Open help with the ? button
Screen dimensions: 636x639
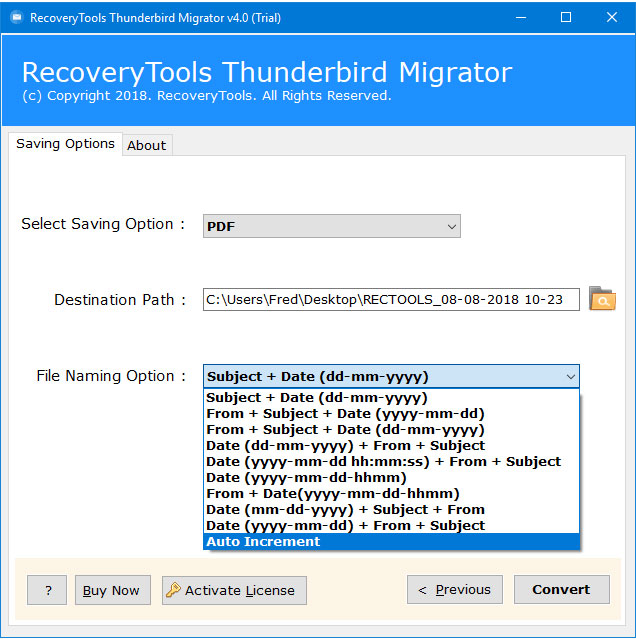pos(47,590)
